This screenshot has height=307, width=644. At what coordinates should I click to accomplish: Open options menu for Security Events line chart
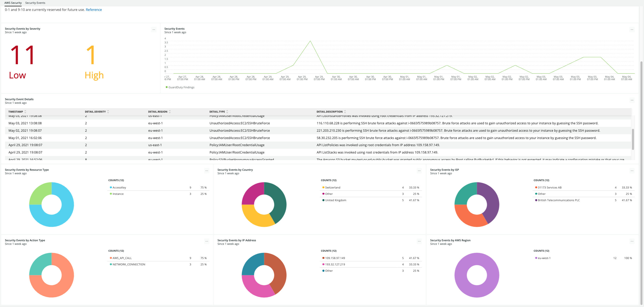(x=632, y=30)
